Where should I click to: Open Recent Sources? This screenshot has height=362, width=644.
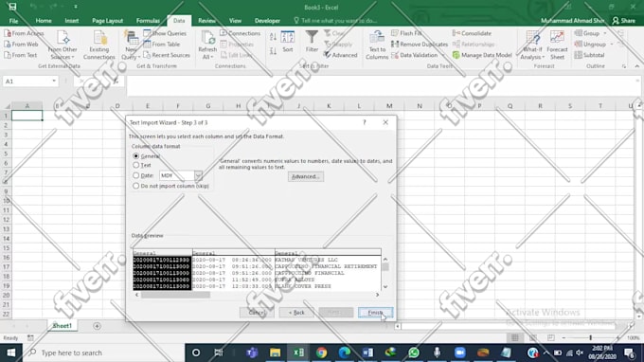pyautogui.click(x=167, y=55)
